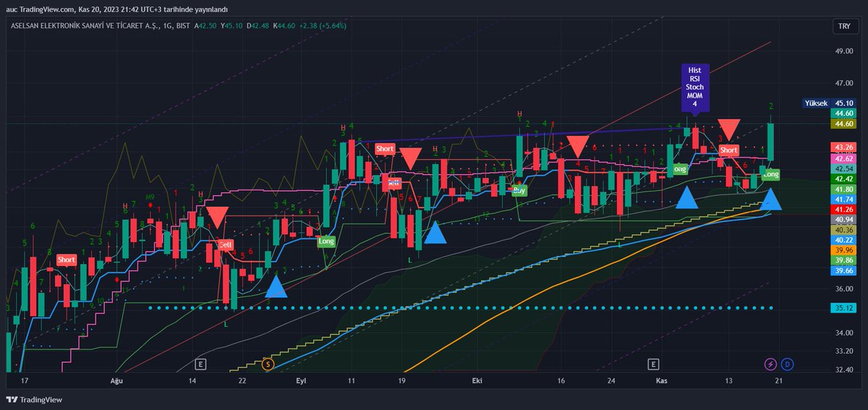Open the orange S split marker
Image resolution: width=868 pixels, height=410 pixels.
point(268,364)
